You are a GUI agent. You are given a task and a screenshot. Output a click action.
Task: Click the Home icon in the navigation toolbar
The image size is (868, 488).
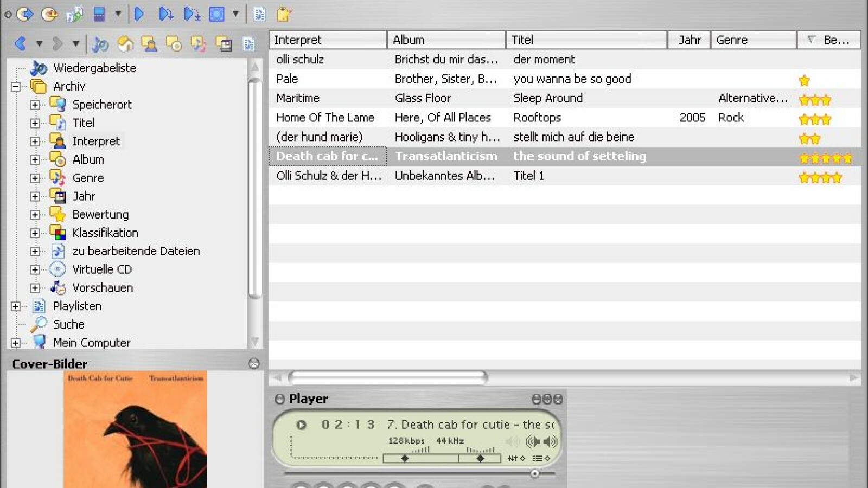[x=125, y=43]
